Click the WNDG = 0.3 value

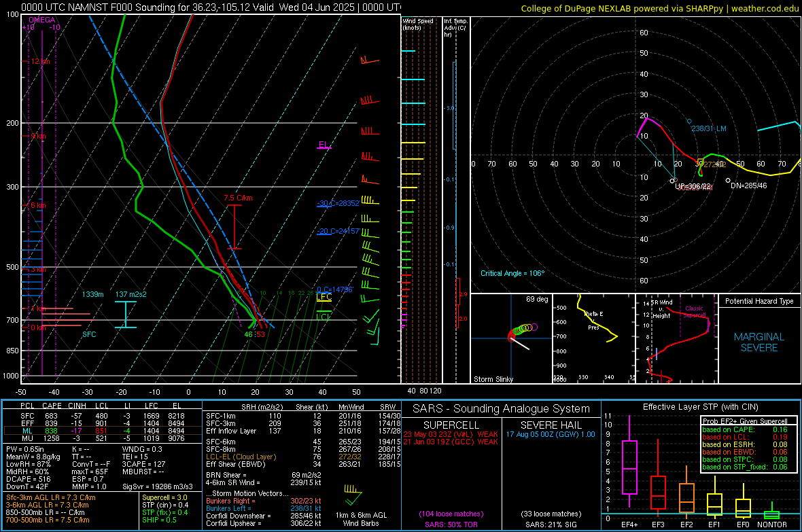tap(142, 450)
